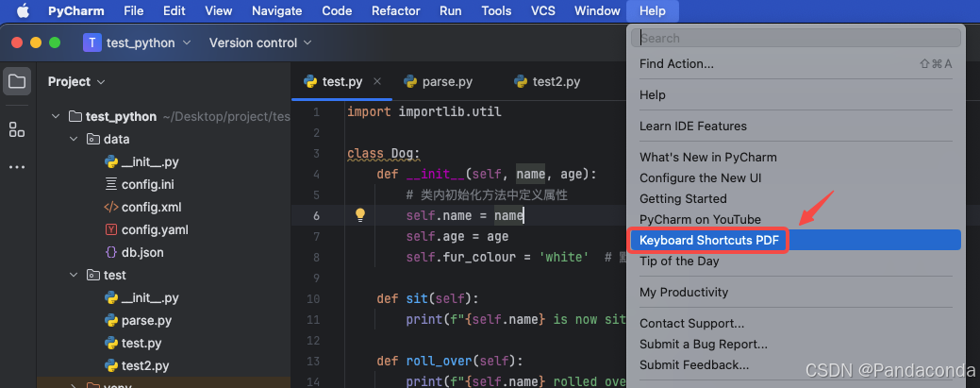The image size is (980, 388).
Task: Click the Python icon on test2.py tab
Action: (520, 81)
